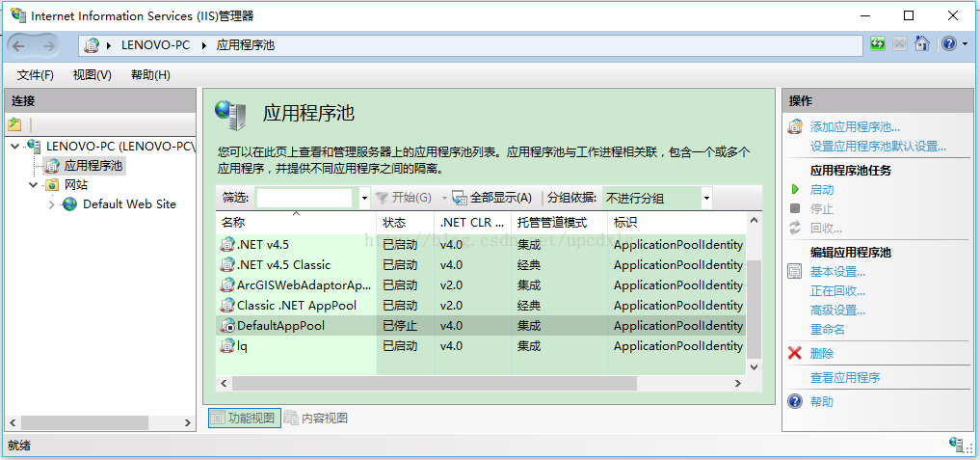Click 正在回收... link

837,291
